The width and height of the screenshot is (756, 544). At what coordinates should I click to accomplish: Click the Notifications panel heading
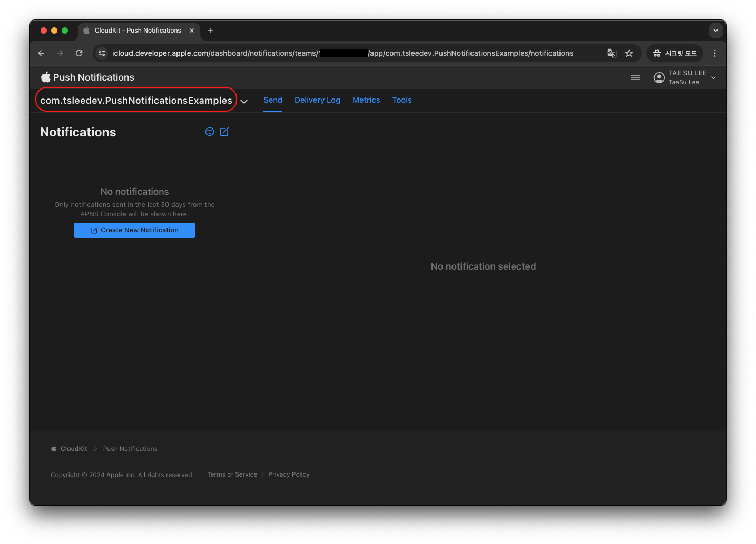[78, 132]
